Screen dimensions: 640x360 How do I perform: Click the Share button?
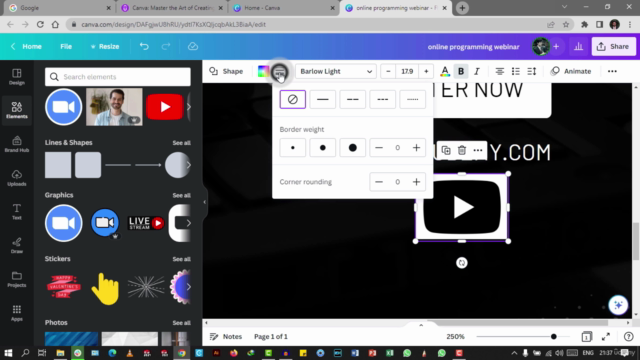pyautogui.click(x=613, y=47)
